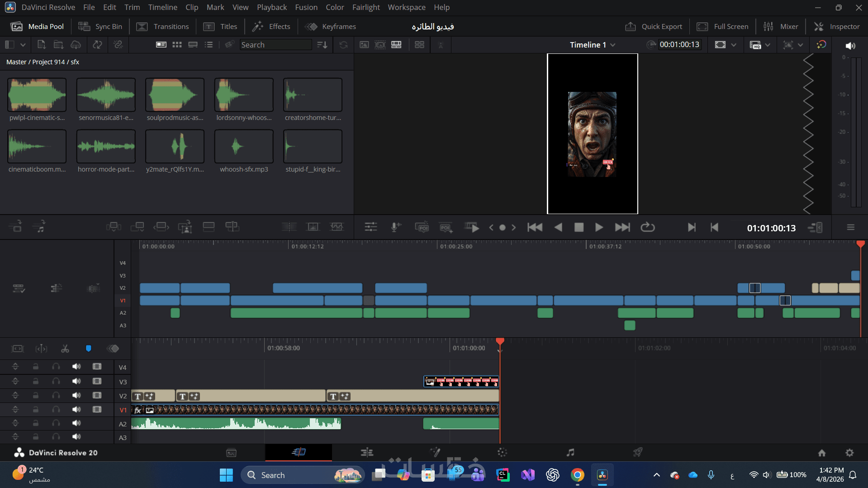Click the keyframe diamonds icon in timeline toolbar
This screenshot has width=868, height=488.
(113, 348)
